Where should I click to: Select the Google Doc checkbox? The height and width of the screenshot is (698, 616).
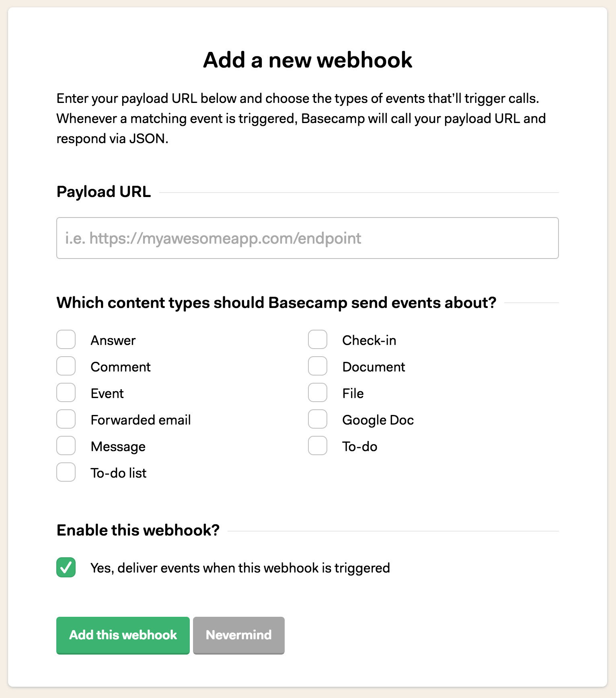[x=318, y=419]
